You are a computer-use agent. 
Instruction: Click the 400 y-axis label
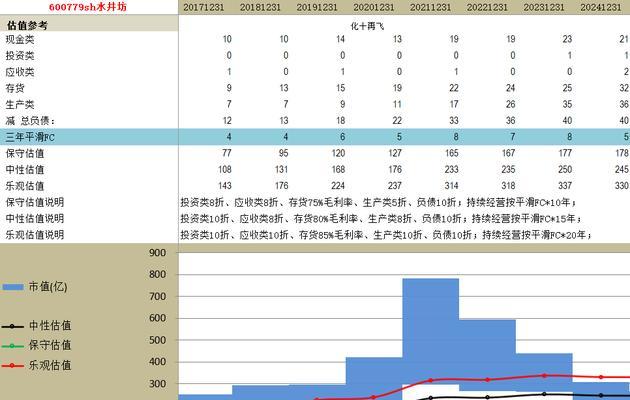coord(157,362)
